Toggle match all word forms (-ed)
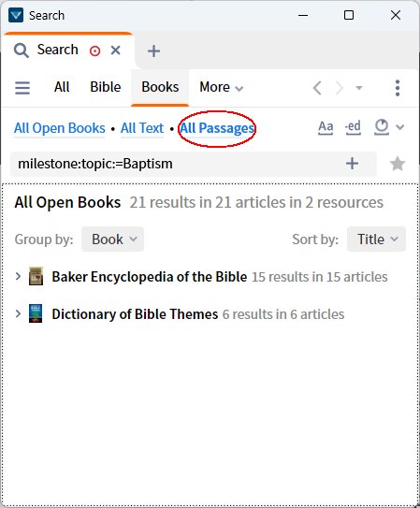420x508 pixels. 353,127
